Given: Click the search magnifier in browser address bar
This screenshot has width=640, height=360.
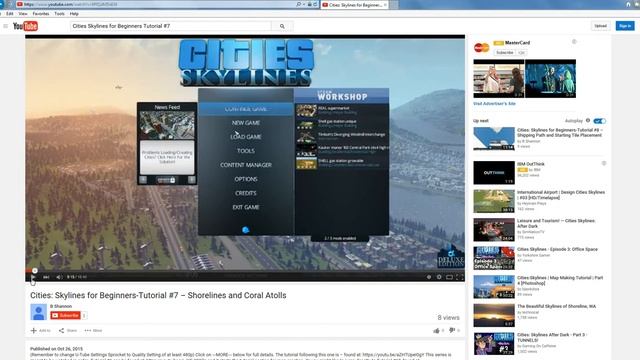Looking at the screenshot, I should click(x=299, y=4).
